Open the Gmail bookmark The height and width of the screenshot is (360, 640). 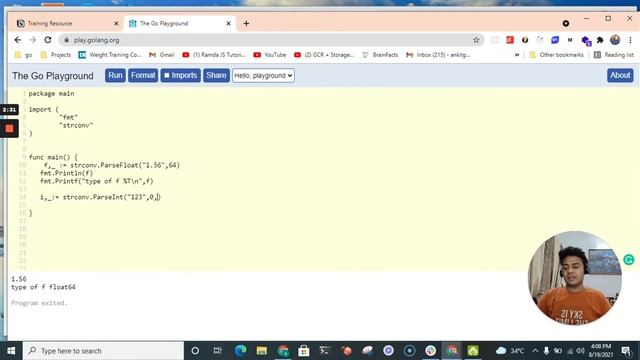click(162, 55)
